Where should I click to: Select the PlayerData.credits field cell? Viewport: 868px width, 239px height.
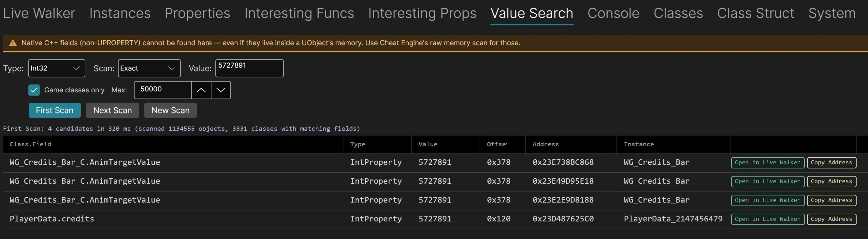point(52,219)
